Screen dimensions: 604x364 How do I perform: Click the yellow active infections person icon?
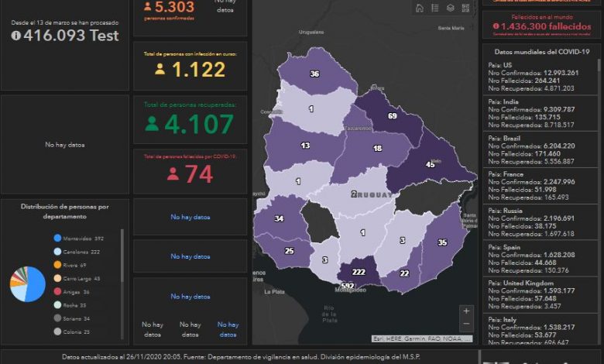160,70
